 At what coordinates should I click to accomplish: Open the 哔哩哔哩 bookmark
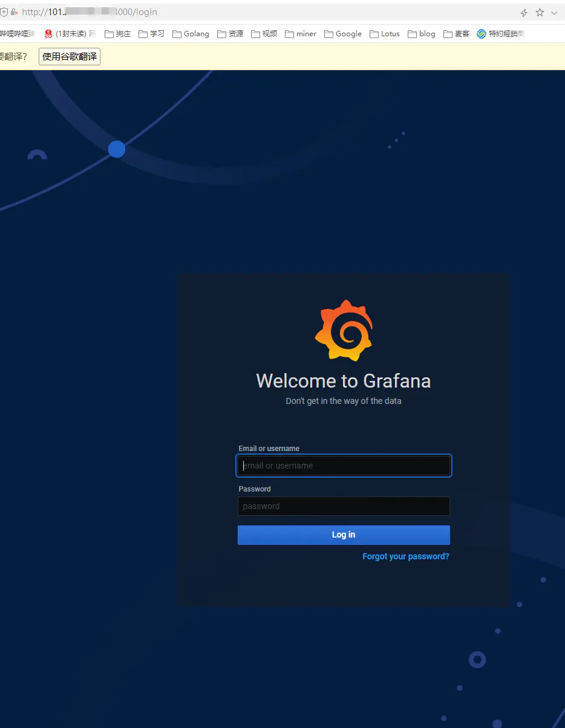pyautogui.click(x=18, y=34)
